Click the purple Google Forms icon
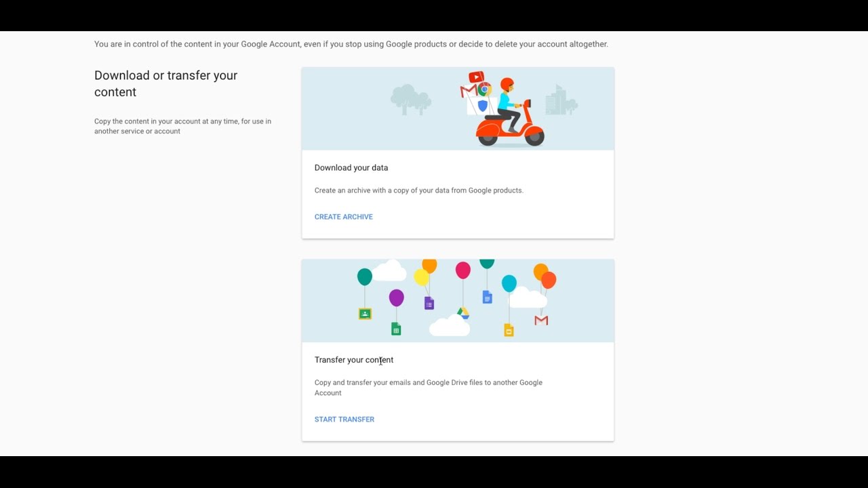 pos(429,303)
